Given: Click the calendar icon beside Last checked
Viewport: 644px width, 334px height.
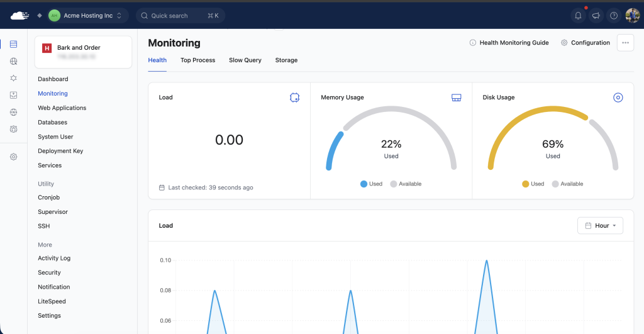Looking at the screenshot, I should click(162, 187).
